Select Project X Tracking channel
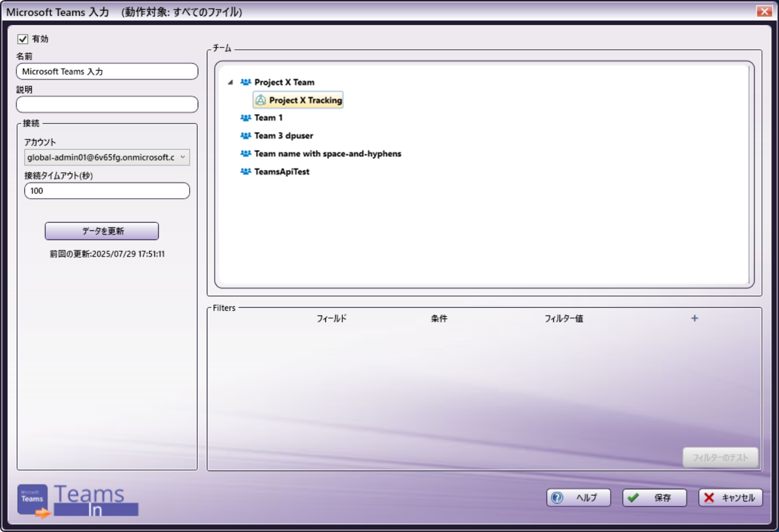 click(298, 100)
